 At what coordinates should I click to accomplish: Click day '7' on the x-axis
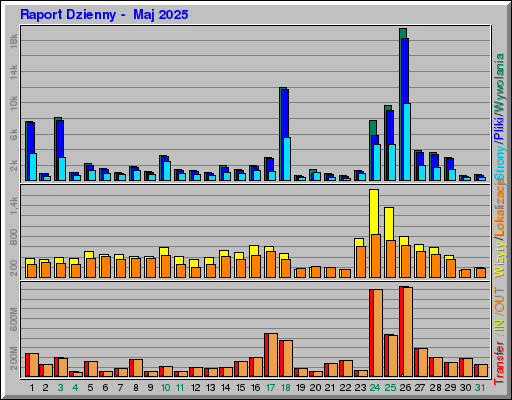[x=120, y=388]
